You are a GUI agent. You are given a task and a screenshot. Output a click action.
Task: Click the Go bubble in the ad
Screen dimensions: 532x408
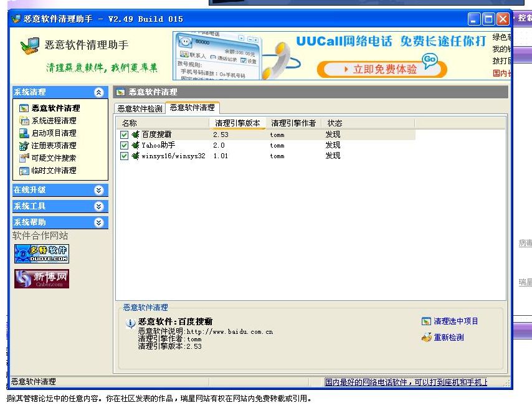(430, 60)
